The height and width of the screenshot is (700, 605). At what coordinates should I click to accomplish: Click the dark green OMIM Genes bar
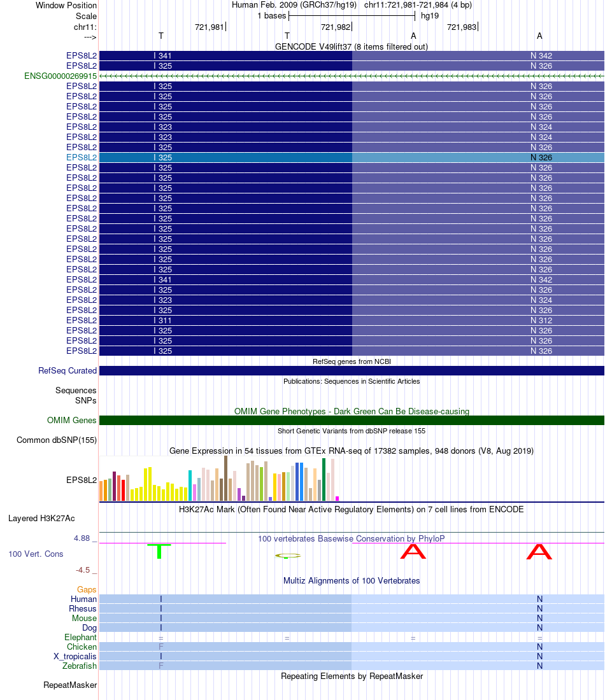pos(351,420)
